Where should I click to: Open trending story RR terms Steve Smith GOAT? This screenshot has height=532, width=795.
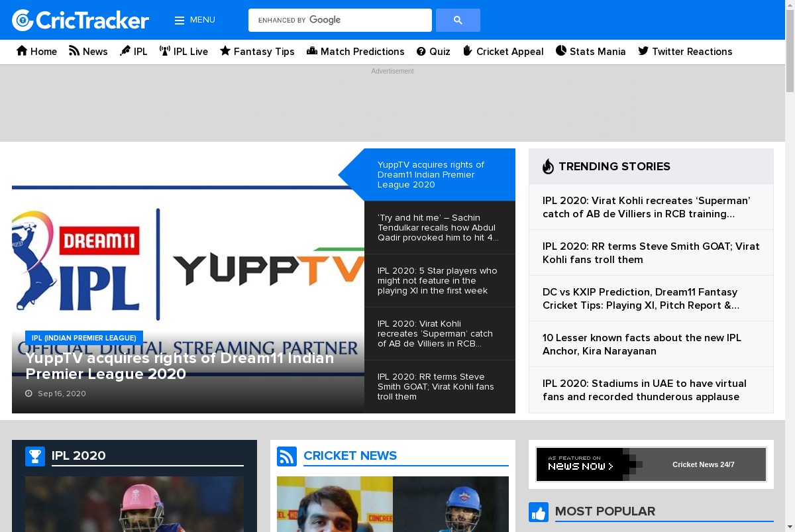tap(651, 253)
